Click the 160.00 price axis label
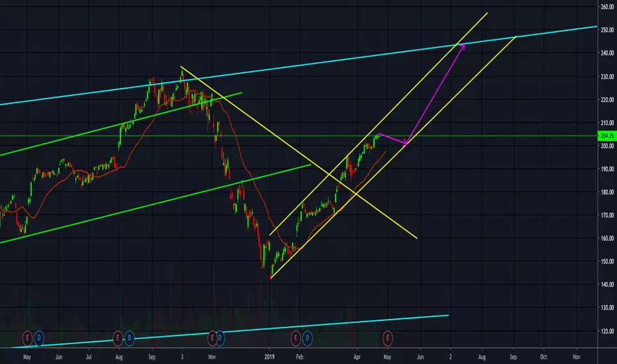Screen dimensions: 617x364 [x=607, y=238]
